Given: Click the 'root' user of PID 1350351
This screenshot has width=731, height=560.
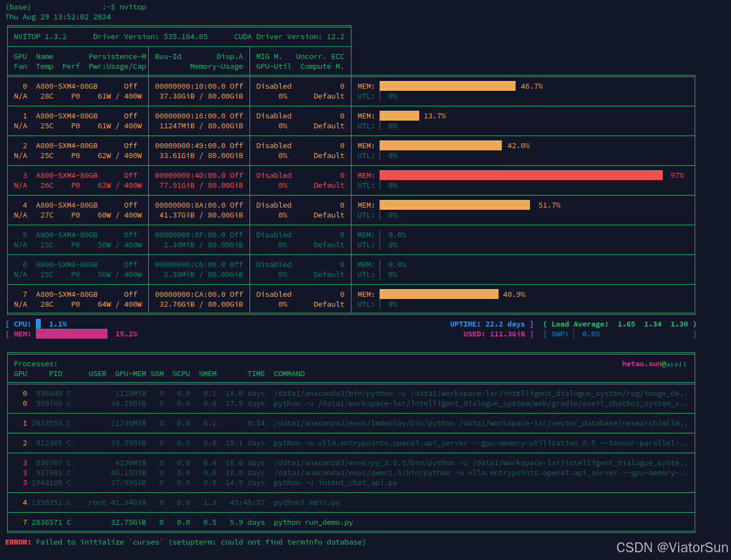Looking at the screenshot, I should [98, 503].
